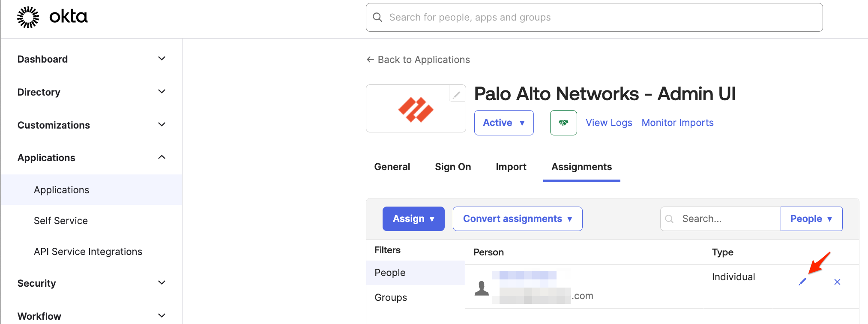
Task: Click the magnifier icon in assignments search
Action: coord(669,219)
